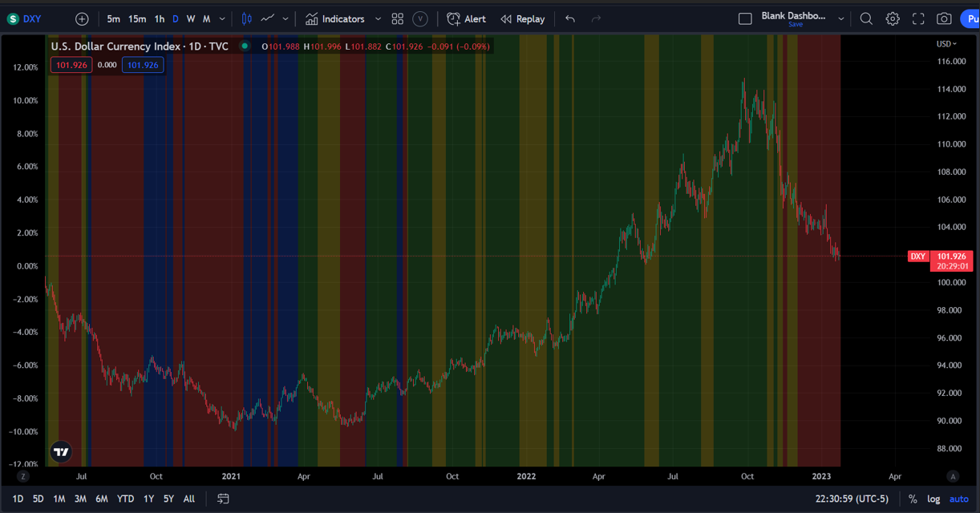Toggle auto scale A button

click(x=953, y=476)
